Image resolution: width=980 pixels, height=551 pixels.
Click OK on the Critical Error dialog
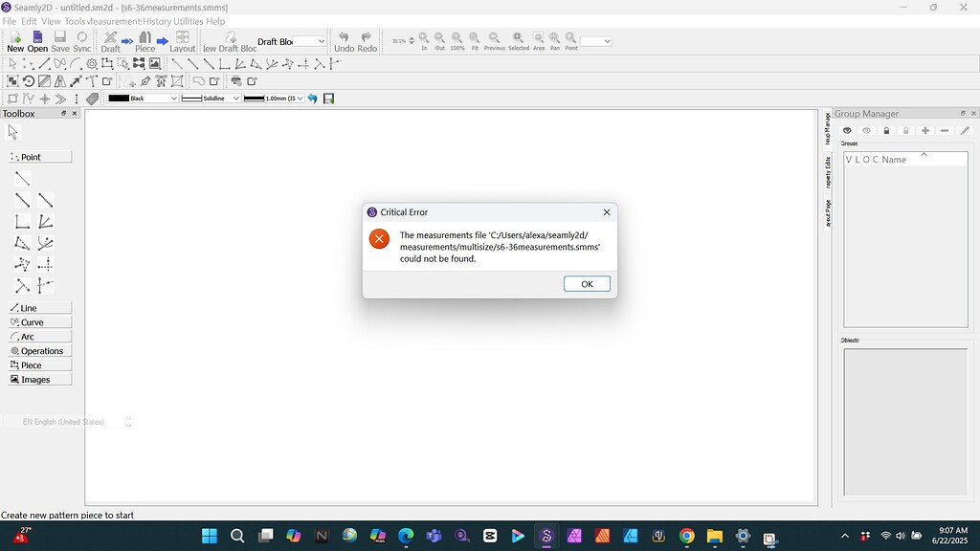click(586, 283)
